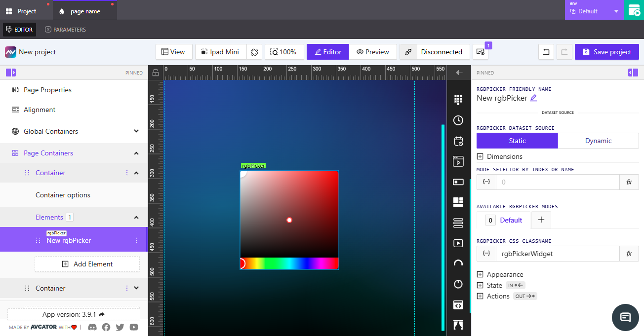Toggle the canvas lock icon above rulers
The width and height of the screenshot is (644, 336).
tap(156, 72)
